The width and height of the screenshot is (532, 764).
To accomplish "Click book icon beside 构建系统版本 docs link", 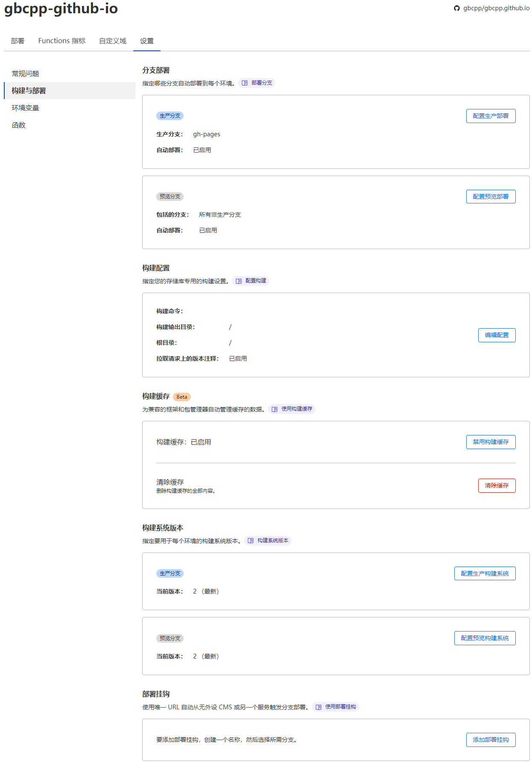I will (251, 541).
